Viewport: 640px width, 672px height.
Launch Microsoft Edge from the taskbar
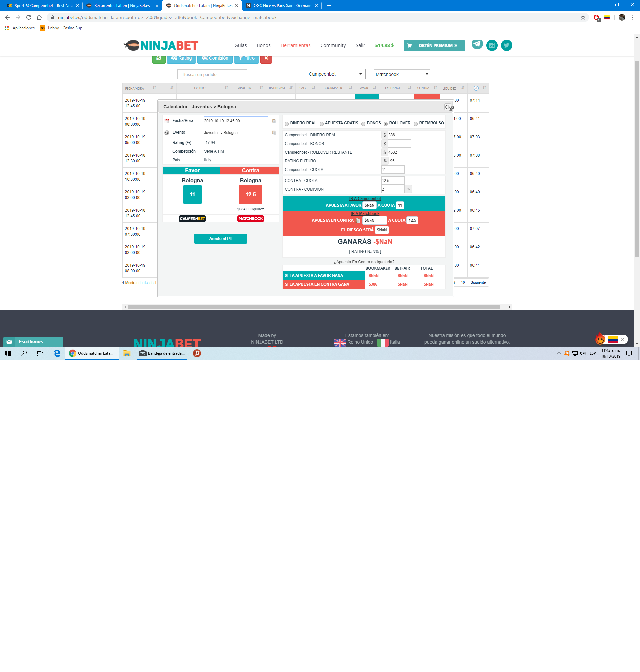(57, 353)
